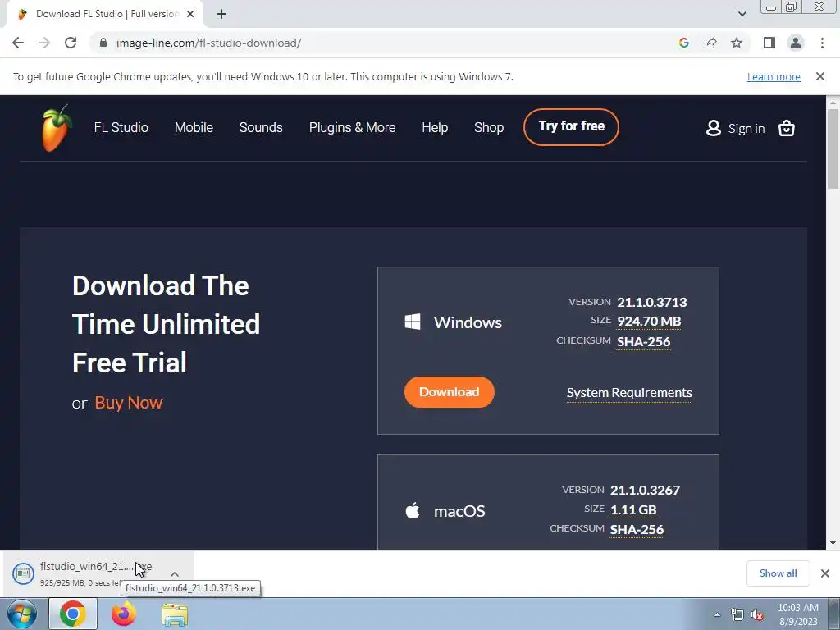Image resolution: width=840 pixels, height=630 pixels.
Task: Click the FL Studio fruit logo
Action: (57, 128)
